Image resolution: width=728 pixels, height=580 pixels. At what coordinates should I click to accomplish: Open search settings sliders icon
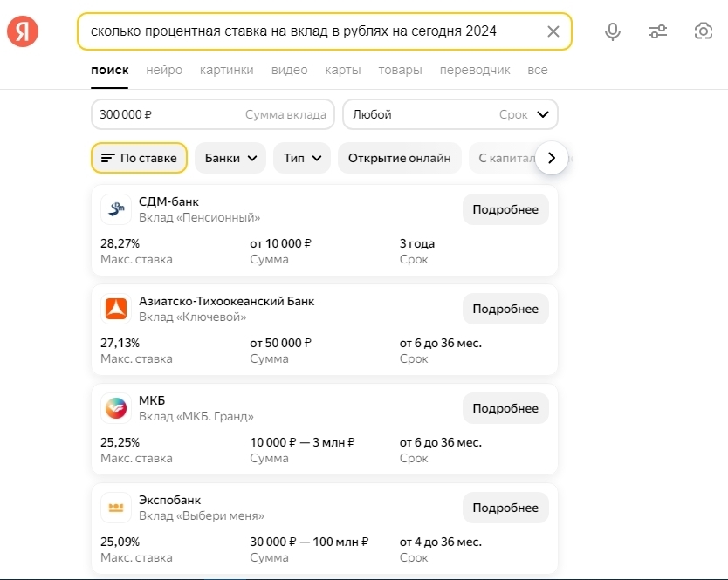[x=658, y=31]
